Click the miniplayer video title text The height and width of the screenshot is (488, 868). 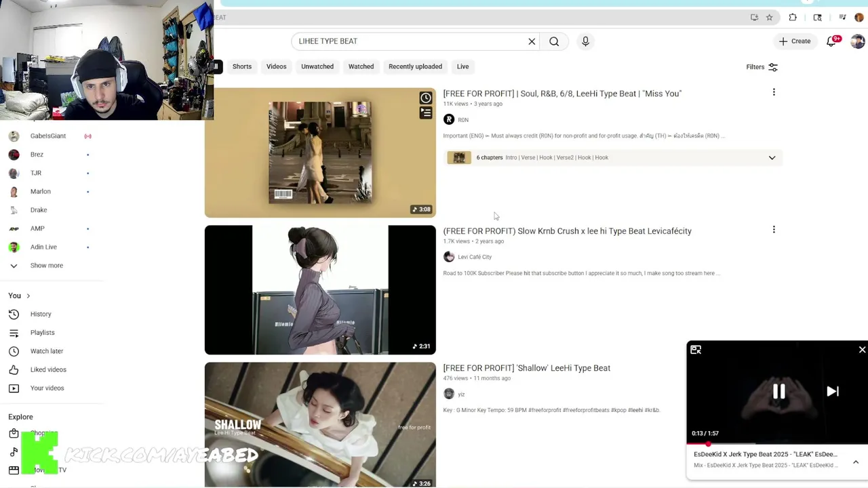pos(765,454)
